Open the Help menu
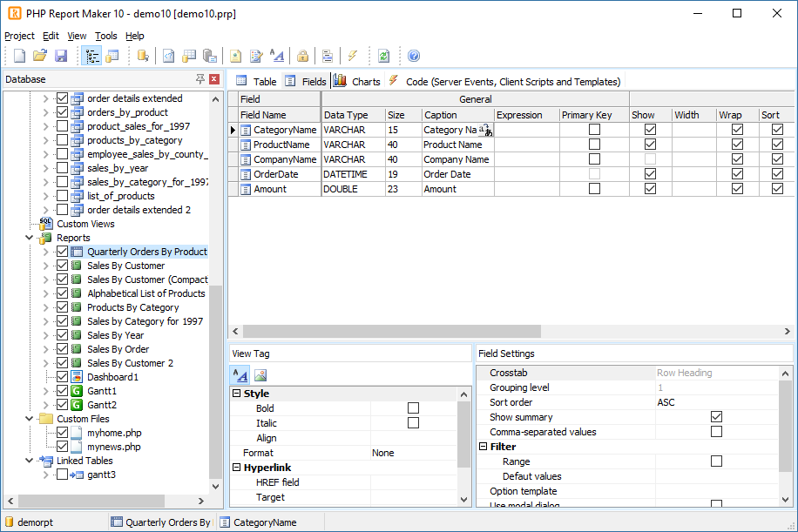Image resolution: width=798 pixels, height=532 pixels. coord(135,36)
